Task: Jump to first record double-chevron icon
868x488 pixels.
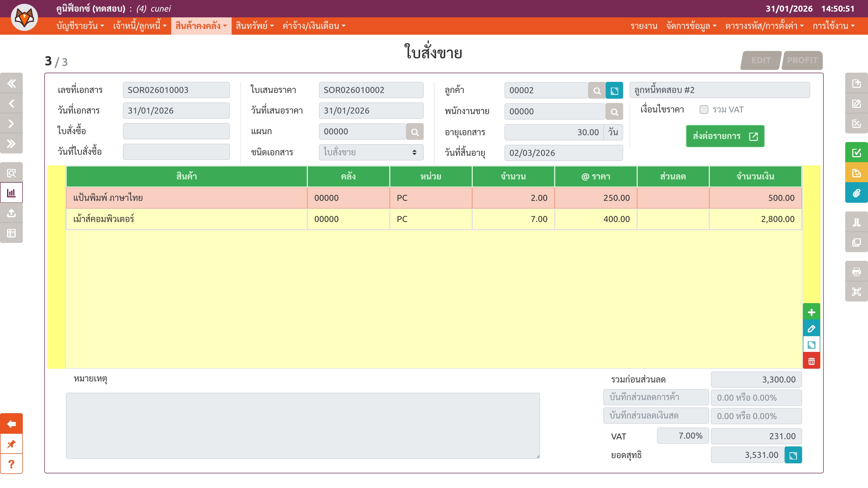Action: (x=11, y=83)
